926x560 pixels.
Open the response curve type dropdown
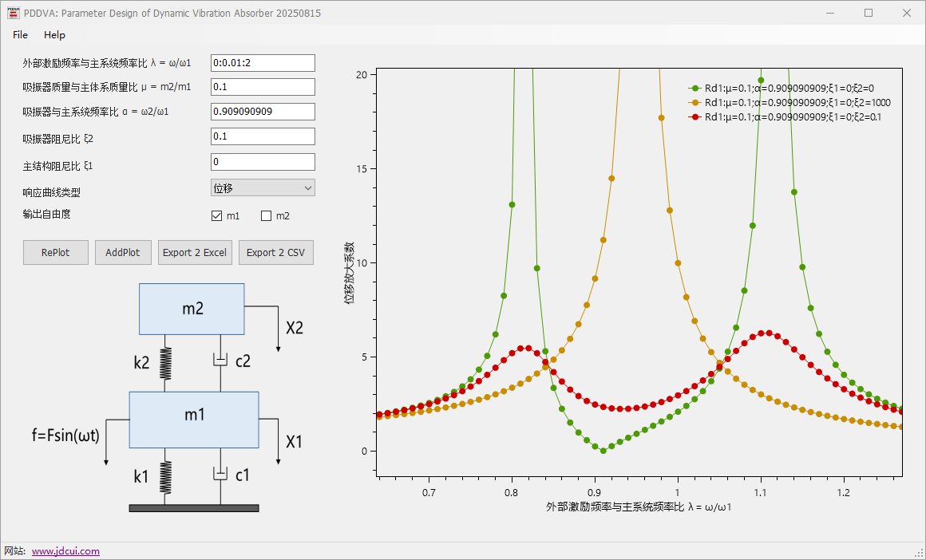[x=263, y=187]
